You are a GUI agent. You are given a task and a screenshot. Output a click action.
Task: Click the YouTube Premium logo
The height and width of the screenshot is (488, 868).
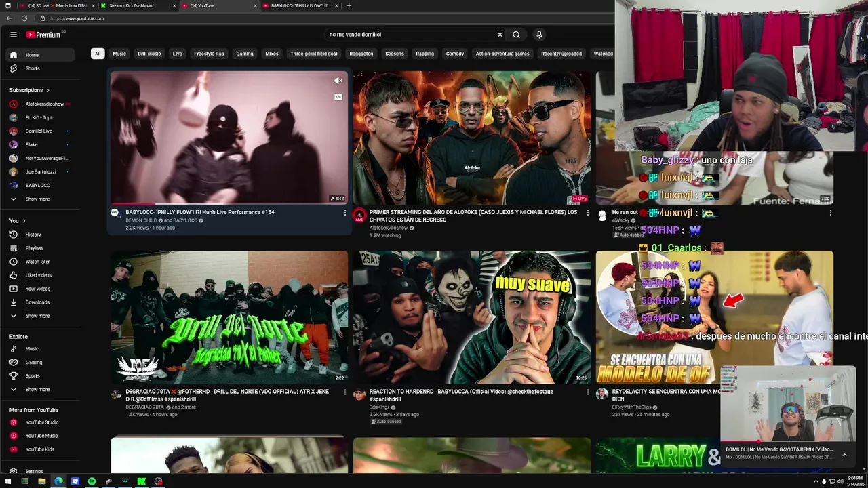point(45,35)
